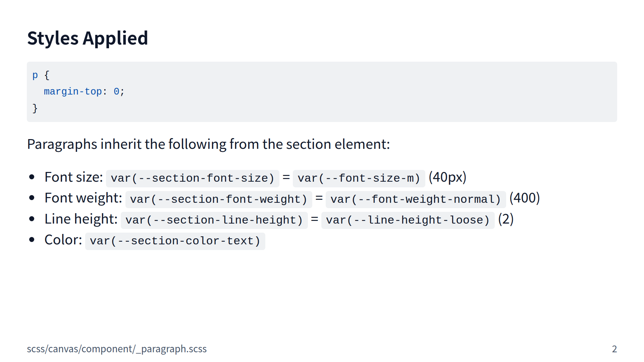644x362 pixels.
Task: Click the "Font size:" bullet label
Action: [73, 177]
